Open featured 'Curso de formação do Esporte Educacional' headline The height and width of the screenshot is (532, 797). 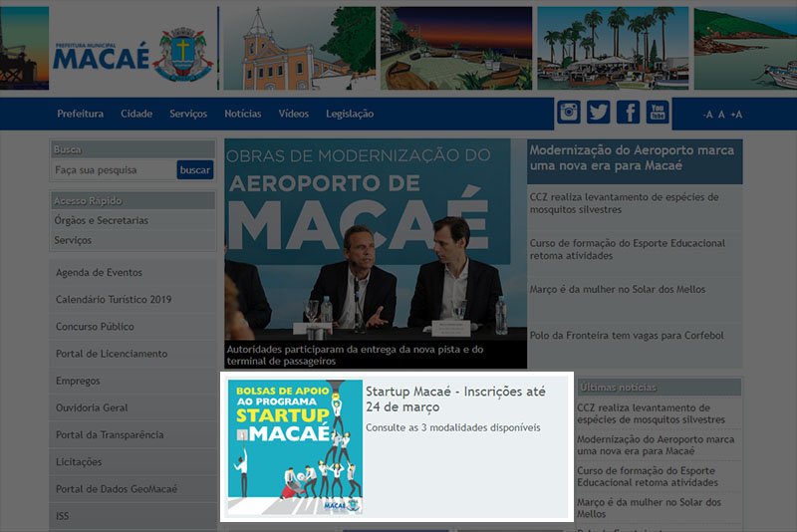coord(628,249)
